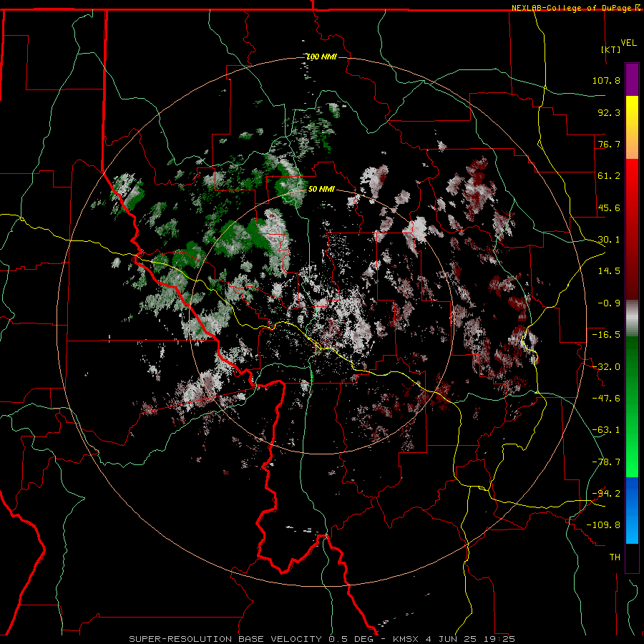Click the blue segment of velocity color bar
644x644 pixels.
pos(632,510)
